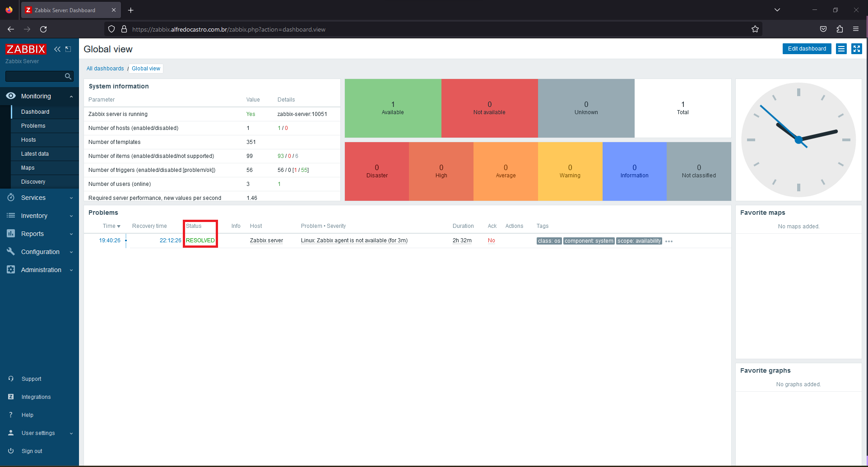868x467 pixels.
Task: Click the yellow Warning severity tile
Action: [x=570, y=171]
